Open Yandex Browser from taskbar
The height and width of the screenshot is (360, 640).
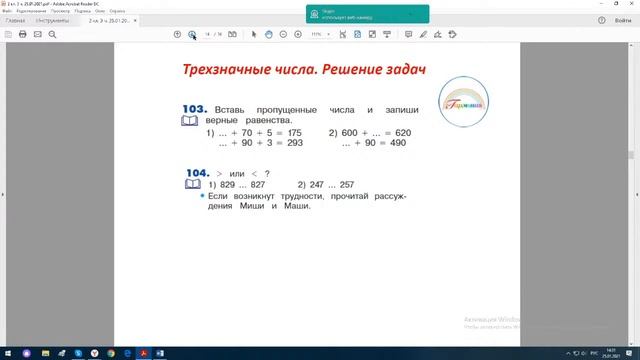[94, 353]
